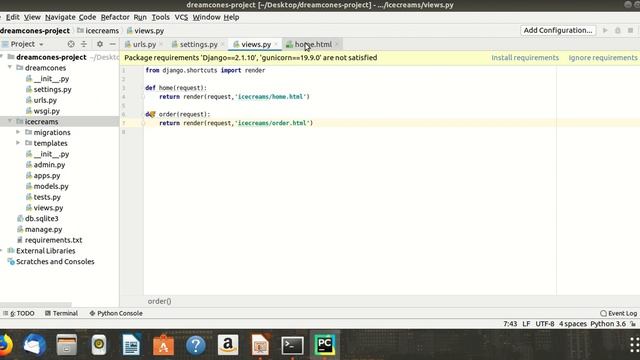
Task: Open the Terminal tool window
Action: tap(61, 313)
